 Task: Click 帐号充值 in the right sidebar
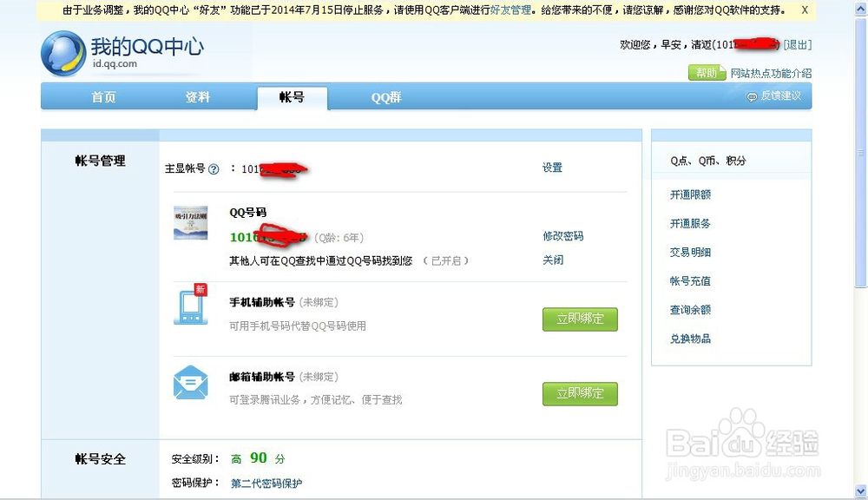[690, 281]
